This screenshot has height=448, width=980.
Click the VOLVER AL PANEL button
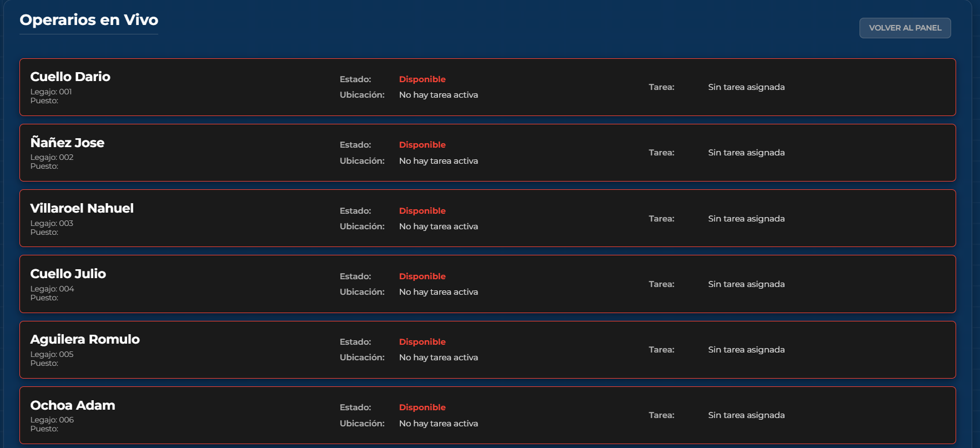pos(904,28)
